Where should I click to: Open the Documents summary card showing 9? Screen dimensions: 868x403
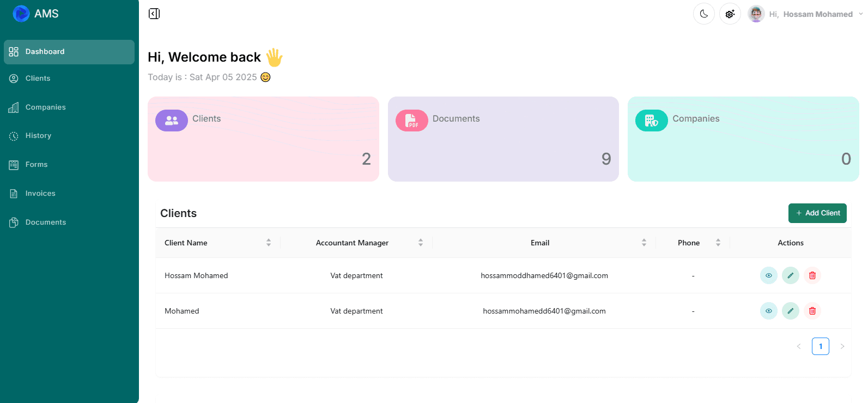[x=503, y=139]
